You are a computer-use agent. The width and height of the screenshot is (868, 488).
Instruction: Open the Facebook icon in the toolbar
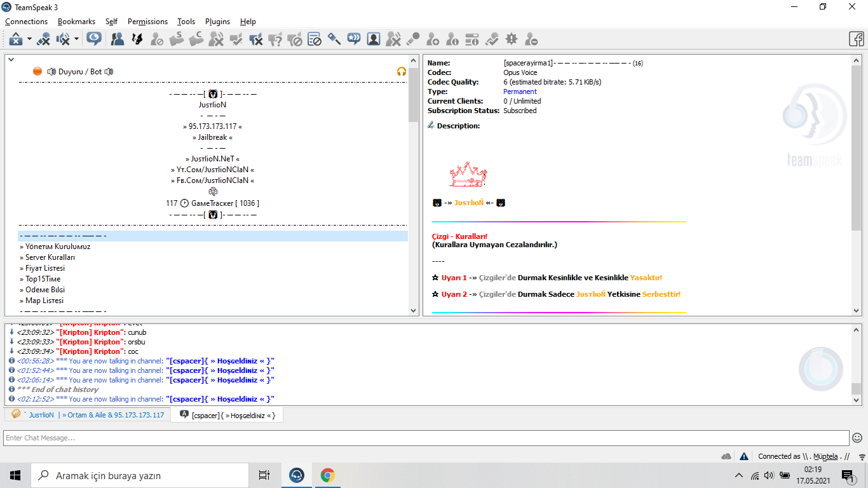(857, 39)
